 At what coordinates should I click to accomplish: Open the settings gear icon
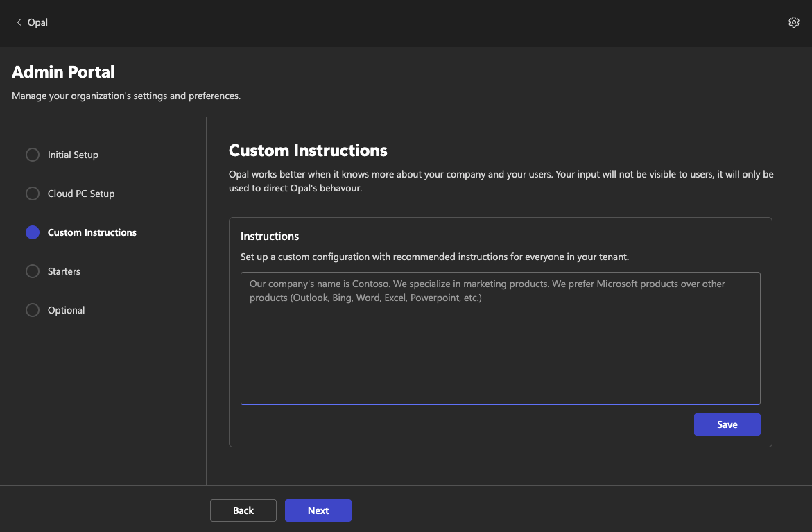coord(794,22)
